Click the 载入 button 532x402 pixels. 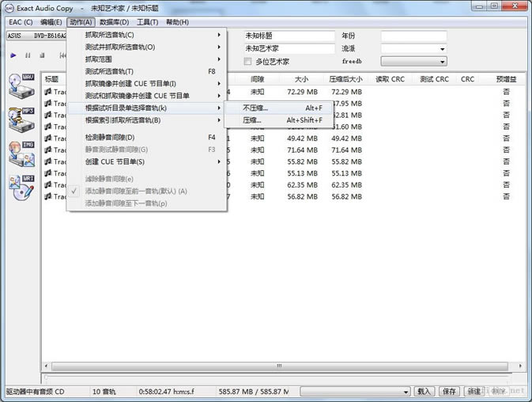click(x=424, y=391)
